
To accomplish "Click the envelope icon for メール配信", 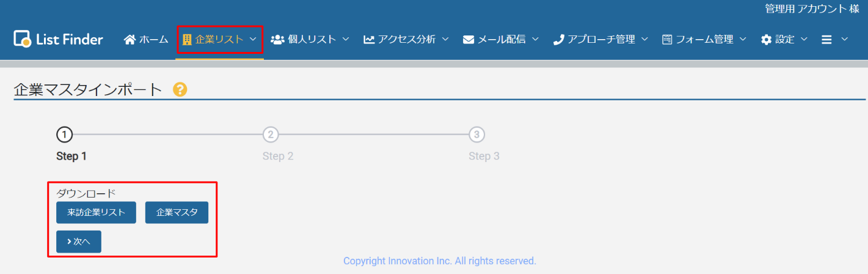I will (x=469, y=40).
